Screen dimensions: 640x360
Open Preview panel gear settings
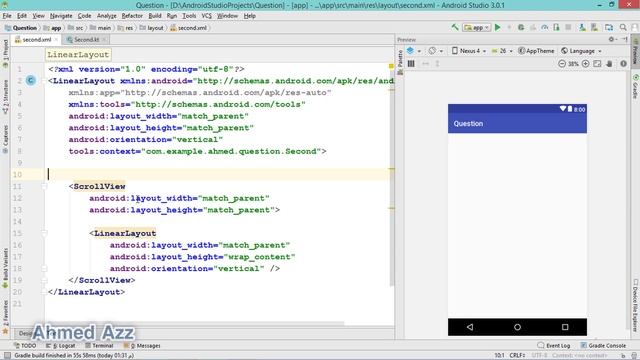pos(611,40)
